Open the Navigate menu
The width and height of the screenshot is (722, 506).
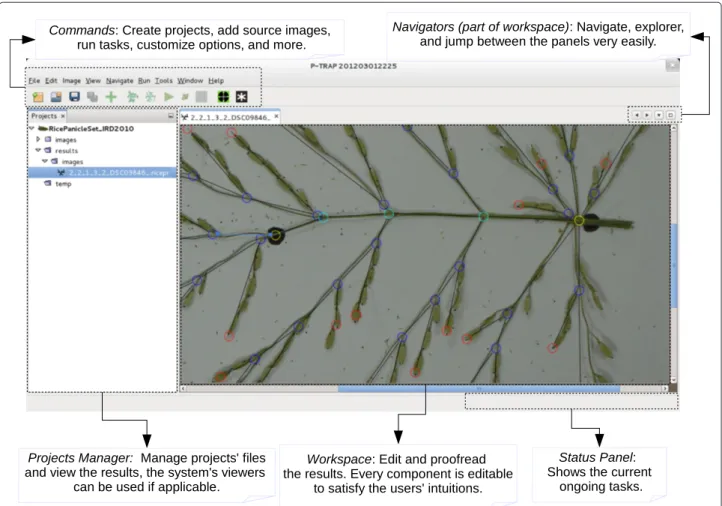click(119, 81)
